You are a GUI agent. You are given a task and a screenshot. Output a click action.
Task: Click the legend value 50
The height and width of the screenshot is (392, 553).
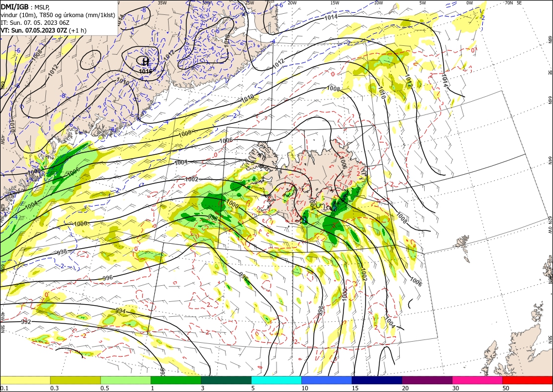click(506, 388)
